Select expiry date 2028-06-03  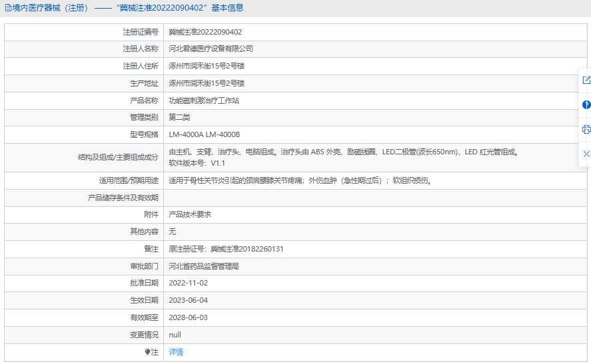pyautogui.click(x=188, y=317)
